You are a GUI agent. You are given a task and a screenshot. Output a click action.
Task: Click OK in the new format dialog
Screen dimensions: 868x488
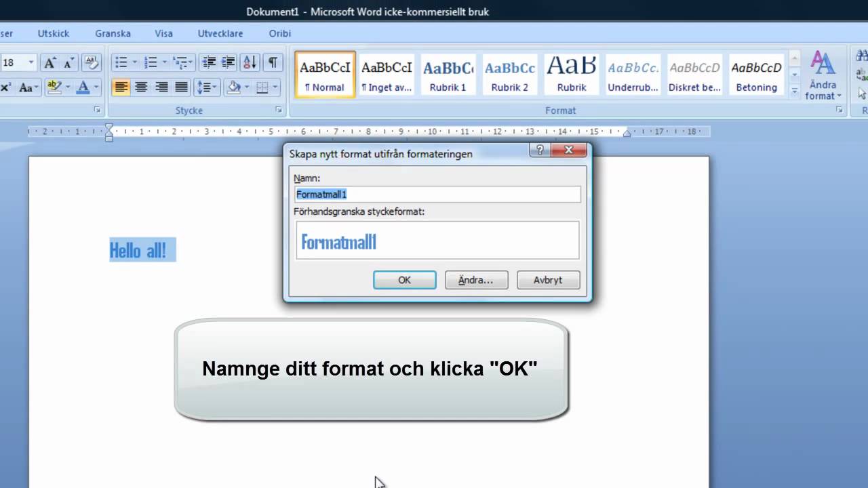tap(405, 280)
